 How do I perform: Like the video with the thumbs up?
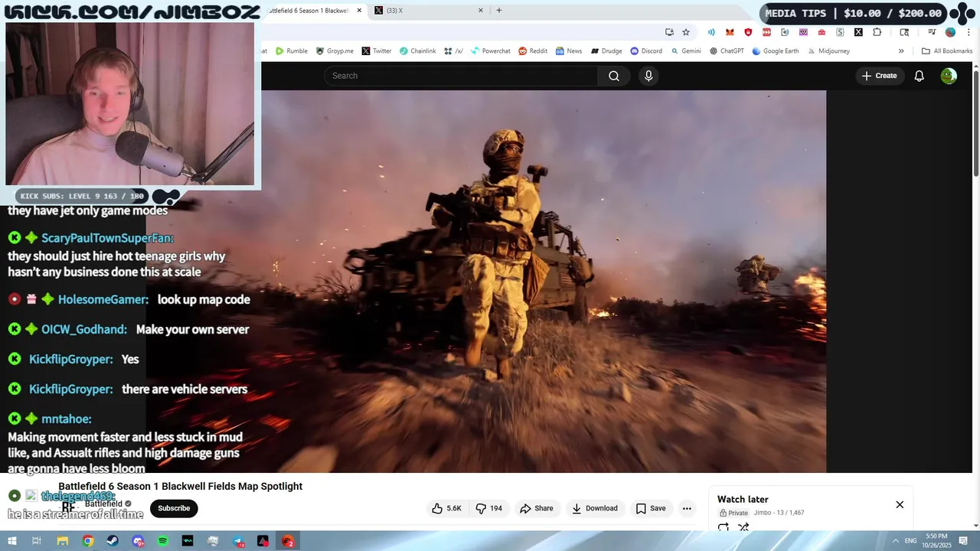point(446,508)
